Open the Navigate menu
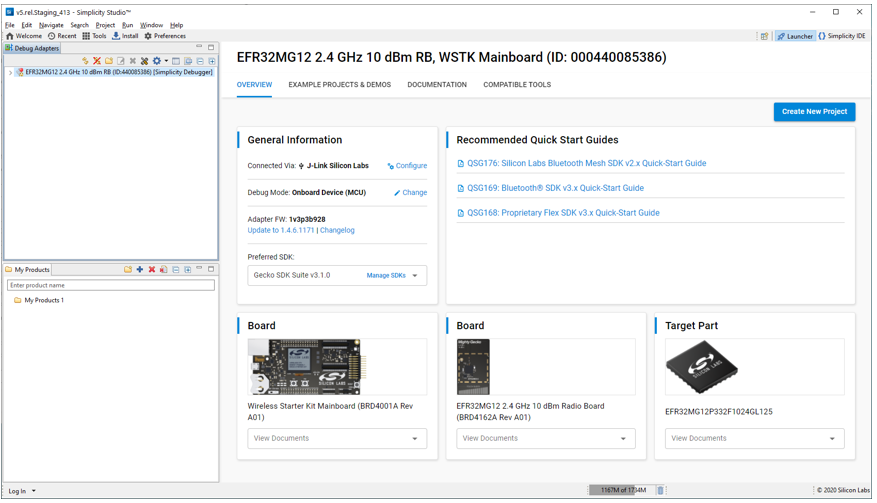Viewport: 877px width, 503px height. [51, 25]
